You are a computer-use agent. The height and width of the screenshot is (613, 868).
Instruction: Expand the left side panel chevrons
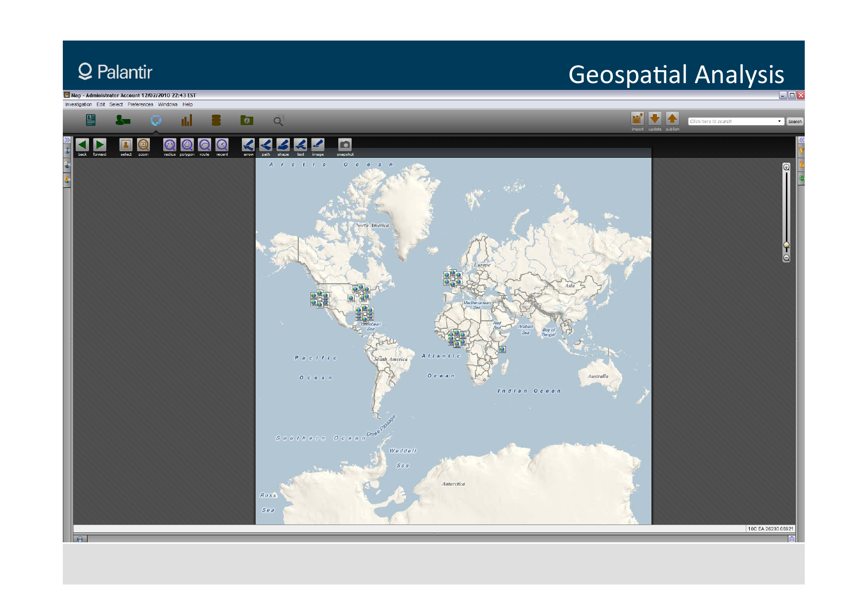(67, 140)
